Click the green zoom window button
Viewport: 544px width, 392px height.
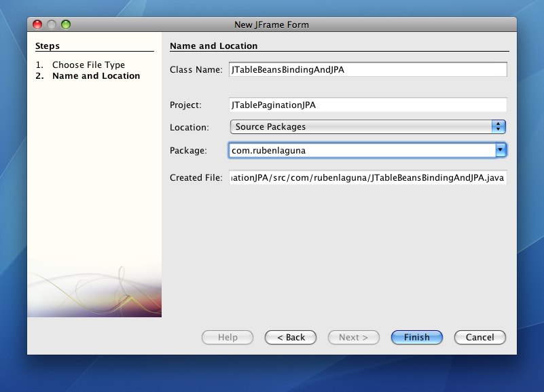66,24
